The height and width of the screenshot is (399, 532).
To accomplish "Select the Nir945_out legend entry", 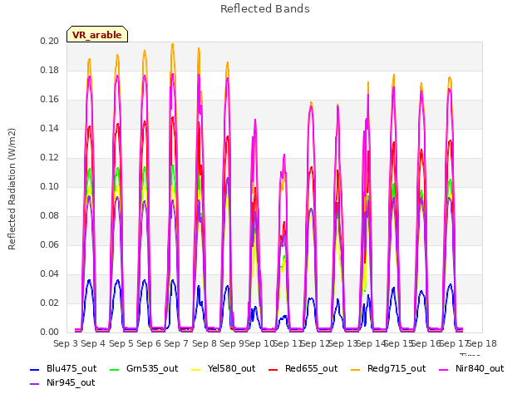I will (x=62, y=383).
